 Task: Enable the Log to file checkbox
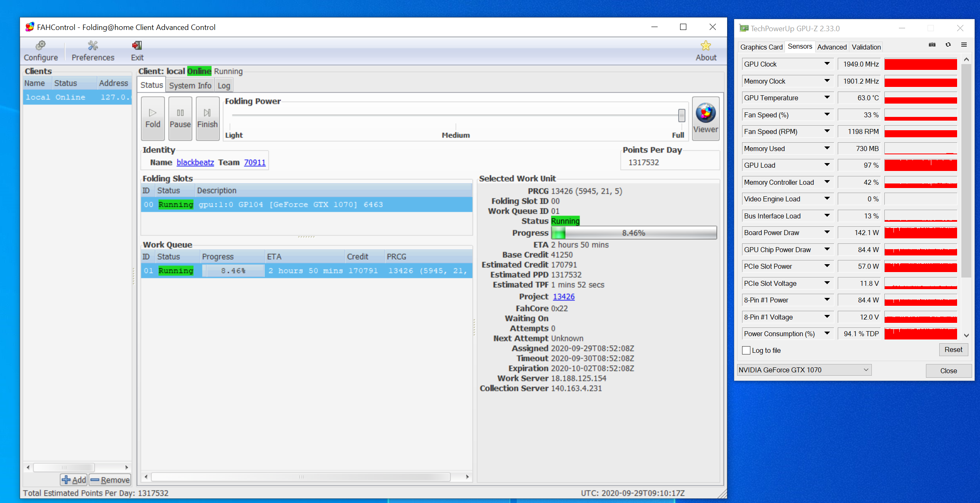coord(746,350)
